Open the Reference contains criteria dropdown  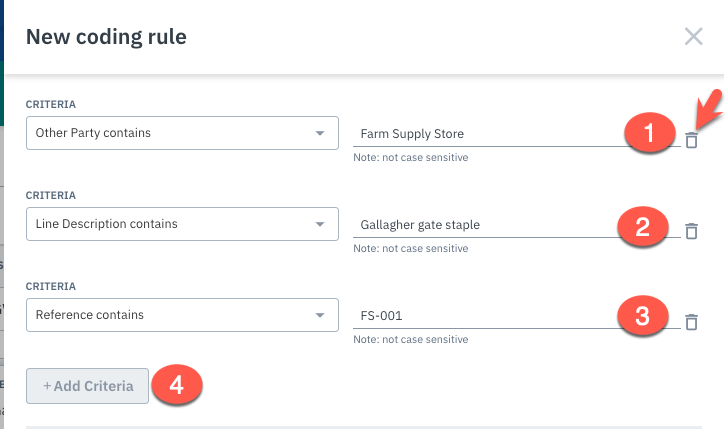182,315
